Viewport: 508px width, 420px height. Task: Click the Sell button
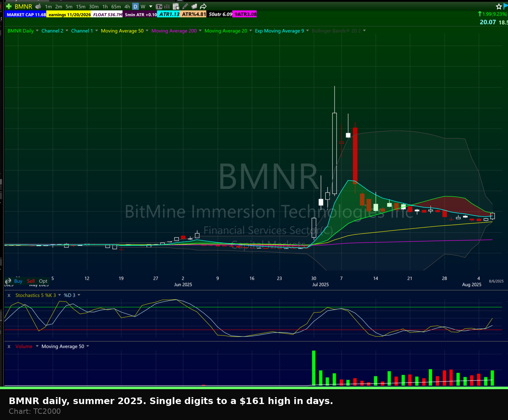31,281
